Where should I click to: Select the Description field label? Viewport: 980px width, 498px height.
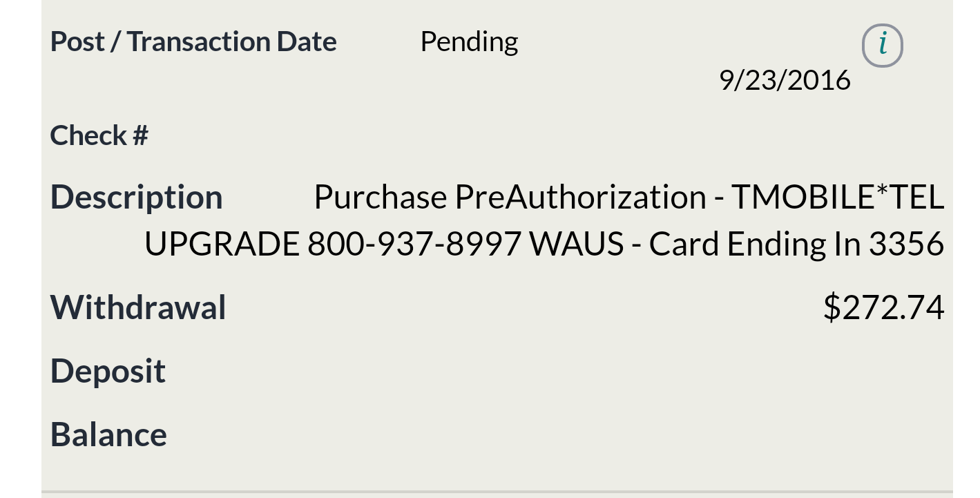(137, 198)
